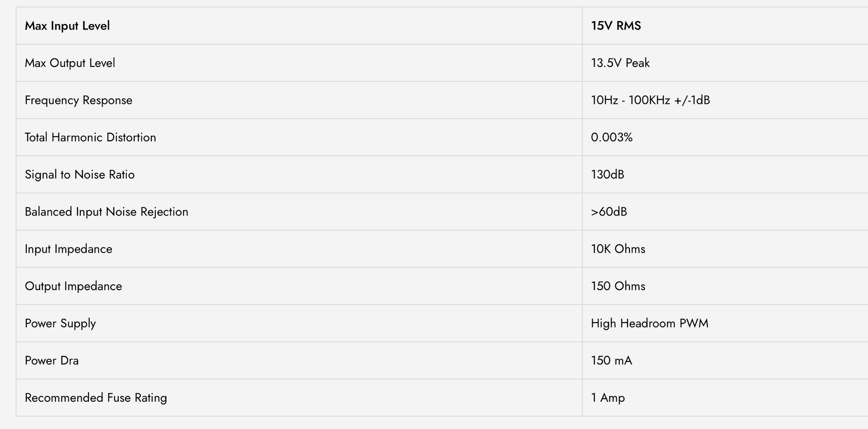Click the Output Impedance label
The width and height of the screenshot is (868, 429).
click(74, 286)
